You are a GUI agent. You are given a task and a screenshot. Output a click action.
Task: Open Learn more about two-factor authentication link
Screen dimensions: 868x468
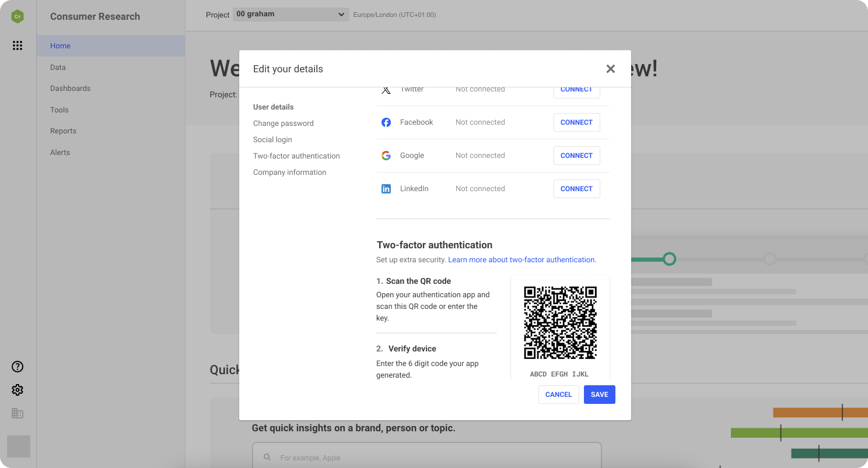(522, 260)
